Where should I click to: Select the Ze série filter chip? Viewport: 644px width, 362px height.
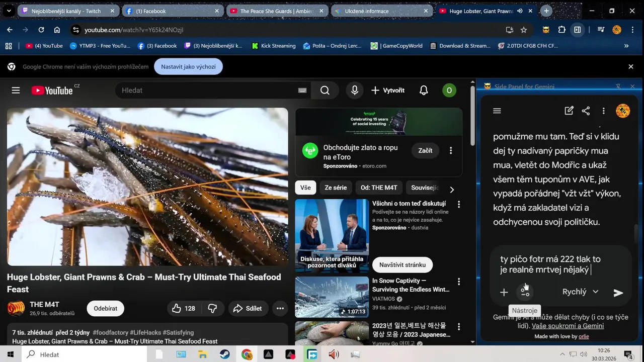pos(336,188)
